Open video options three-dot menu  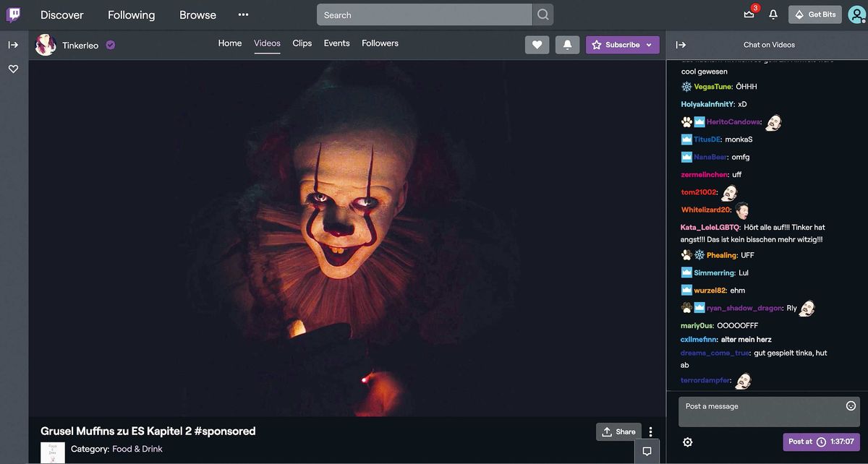click(650, 431)
